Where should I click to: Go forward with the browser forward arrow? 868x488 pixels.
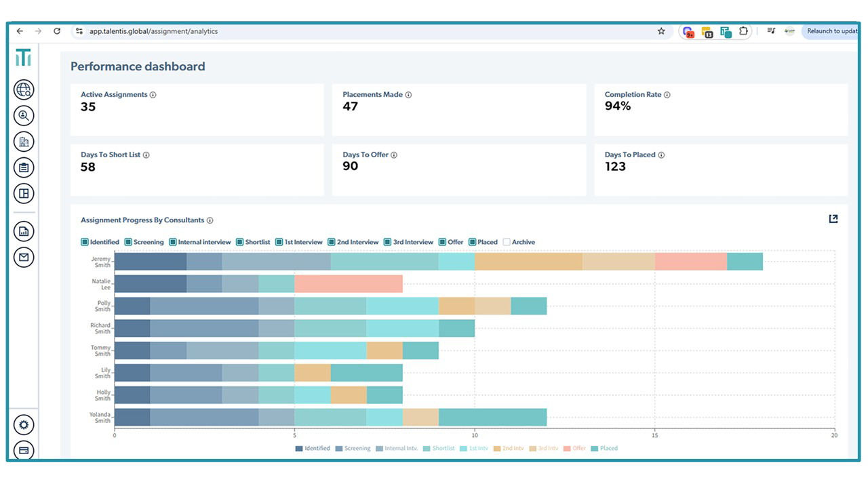pos(38,31)
